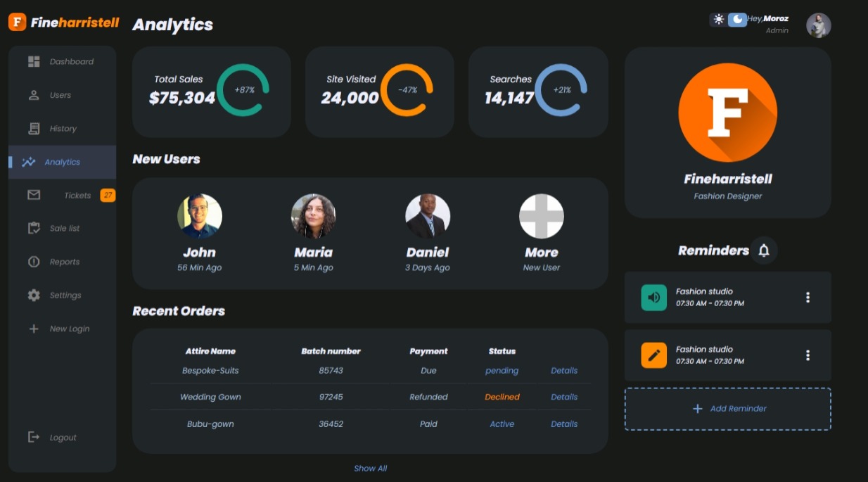Screen dimensions: 868x482
Task: Click the Dashboard grid icon in sidebar
Action: (x=34, y=61)
